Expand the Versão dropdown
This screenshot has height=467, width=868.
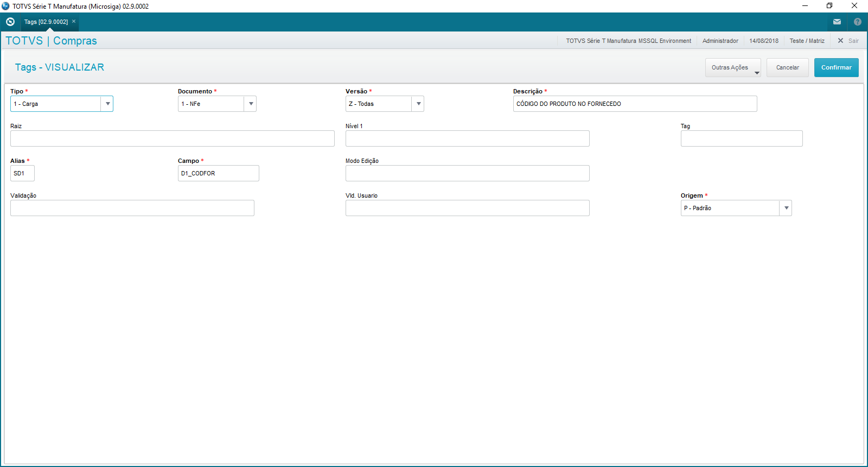point(418,104)
